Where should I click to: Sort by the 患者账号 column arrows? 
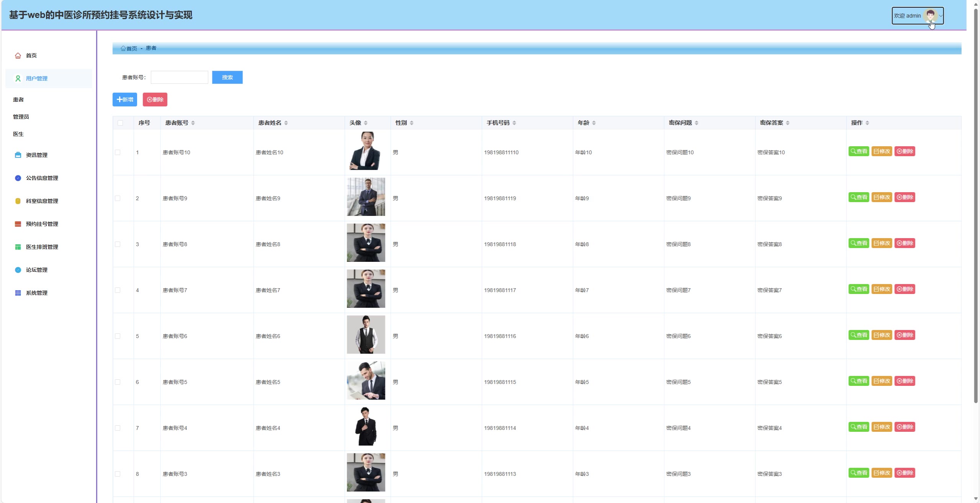(x=193, y=123)
